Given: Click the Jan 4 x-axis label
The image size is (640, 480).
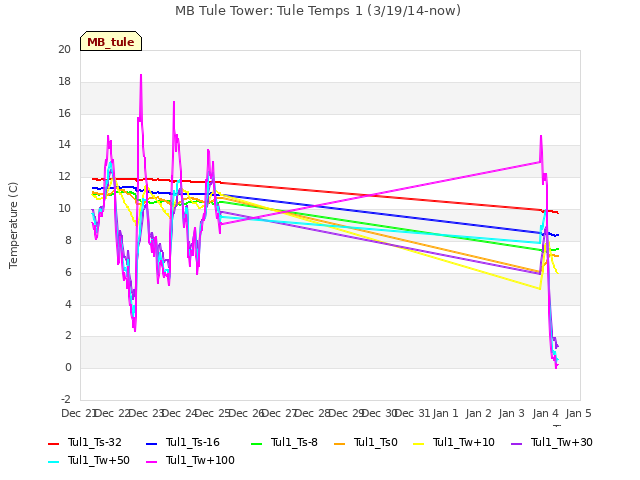Looking at the screenshot, I should [546, 413].
